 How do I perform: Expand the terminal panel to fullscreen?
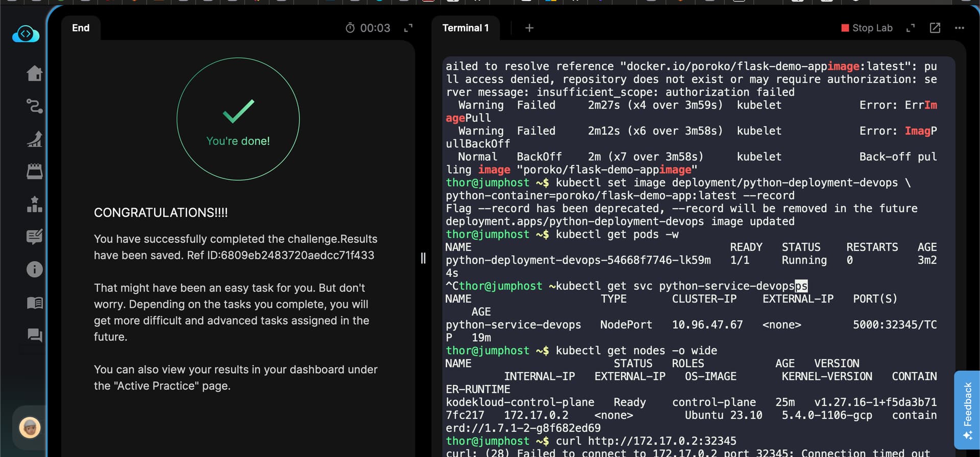coord(911,28)
